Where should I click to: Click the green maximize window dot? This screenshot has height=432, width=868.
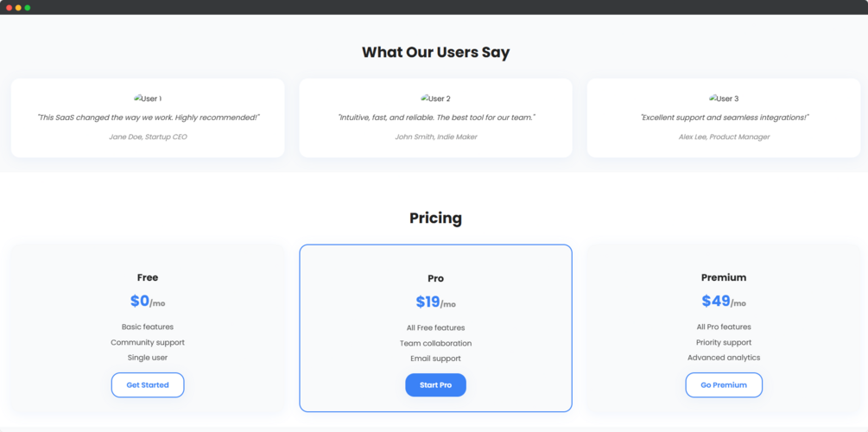click(27, 8)
